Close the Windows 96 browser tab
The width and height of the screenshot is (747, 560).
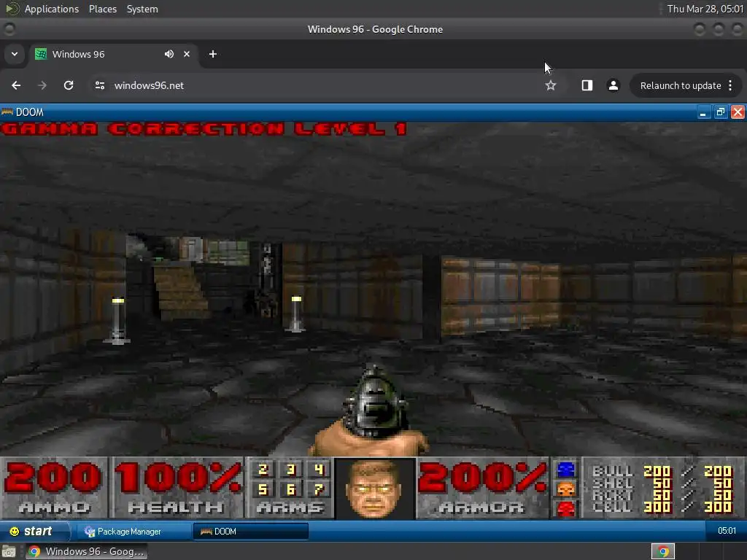coord(187,54)
